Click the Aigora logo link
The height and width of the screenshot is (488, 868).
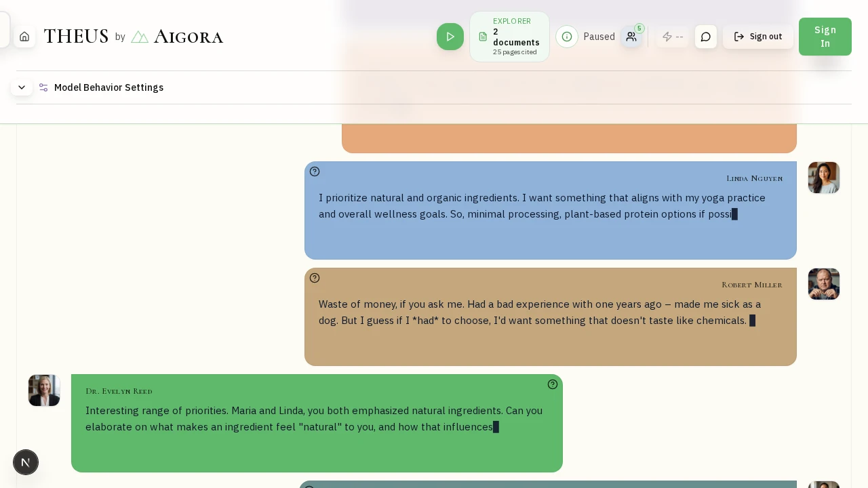pos(177,37)
